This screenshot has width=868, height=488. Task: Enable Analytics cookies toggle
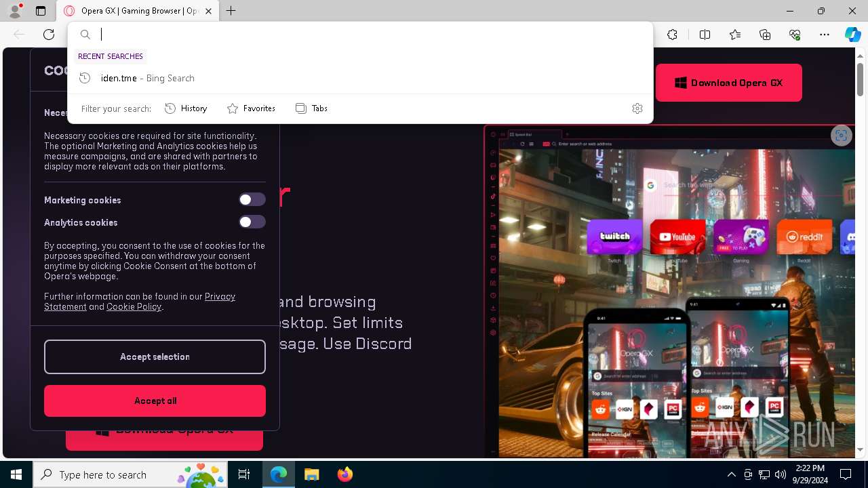[252, 222]
